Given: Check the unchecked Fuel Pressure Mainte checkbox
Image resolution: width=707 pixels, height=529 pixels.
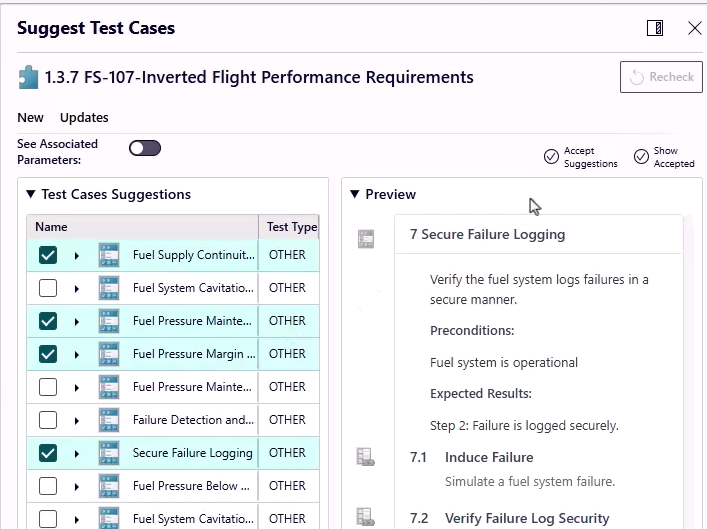Looking at the screenshot, I should (x=48, y=387).
